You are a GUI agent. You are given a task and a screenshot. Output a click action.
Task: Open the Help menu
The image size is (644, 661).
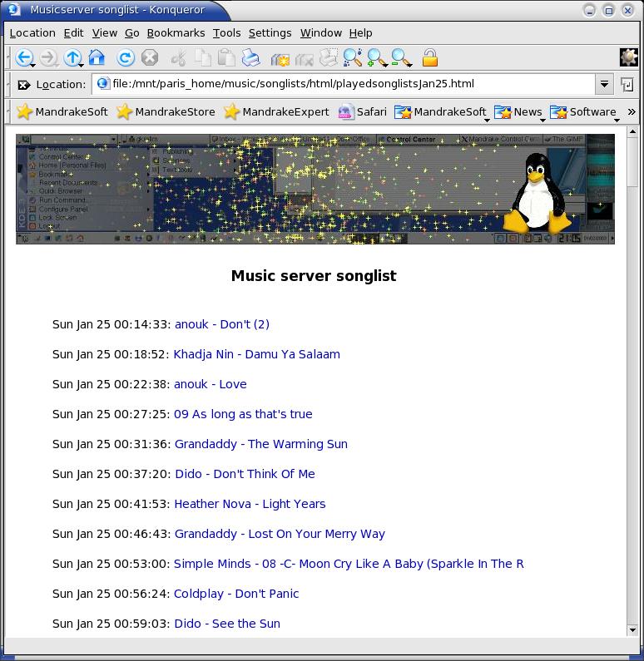pyautogui.click(x=360, y=33)
